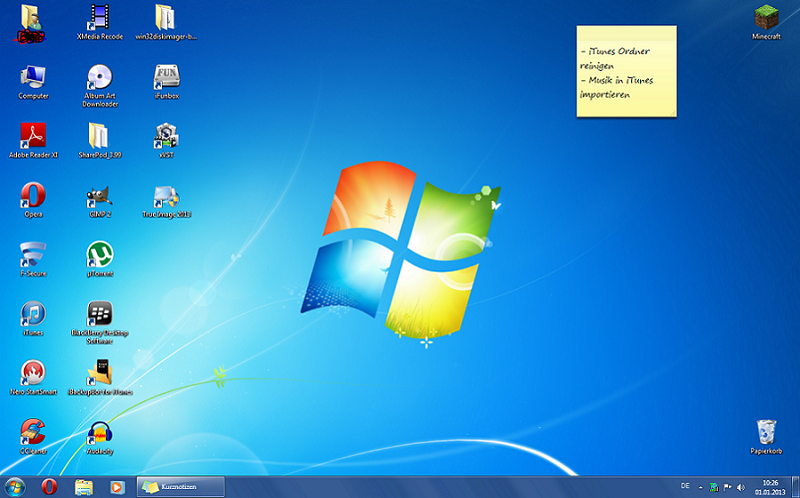This screenshot has height=498, width=800.
Task: Launch Adobe Reader XI from desktop
Action: (x=33, y=140)
